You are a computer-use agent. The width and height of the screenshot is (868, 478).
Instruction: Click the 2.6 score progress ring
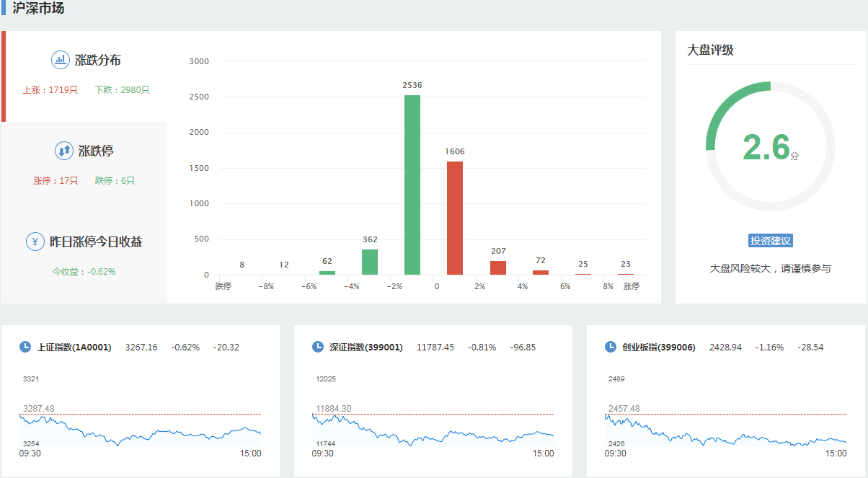(771, 146)
